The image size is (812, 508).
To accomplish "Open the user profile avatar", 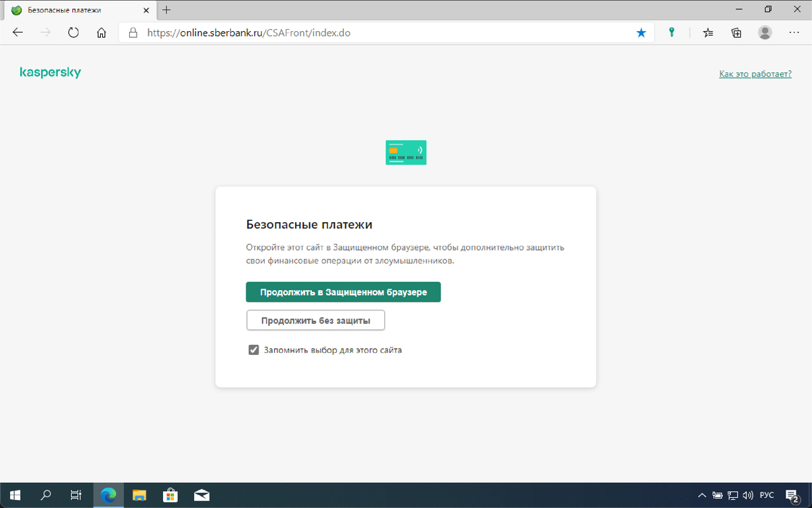I will 765,33.
